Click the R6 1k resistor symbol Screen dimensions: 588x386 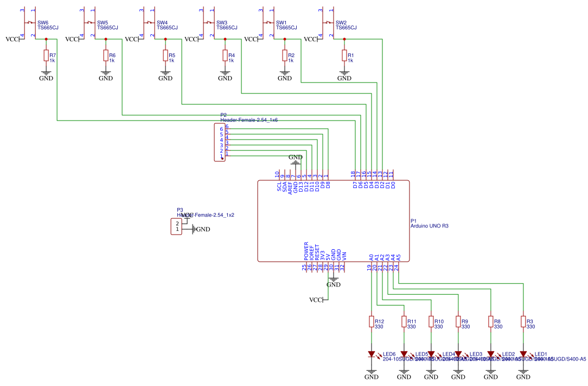click(106, 55)
